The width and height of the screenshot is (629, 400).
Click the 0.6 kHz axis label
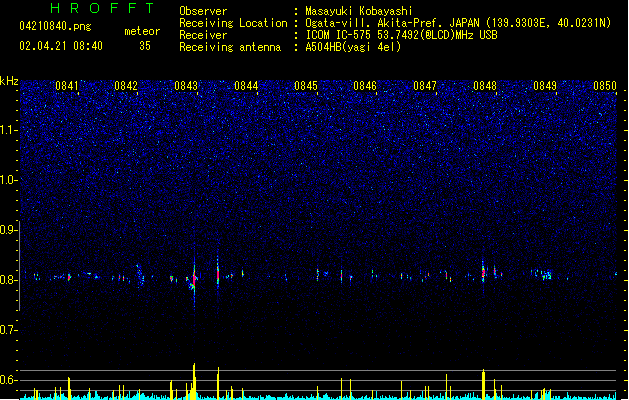[9, 380]
